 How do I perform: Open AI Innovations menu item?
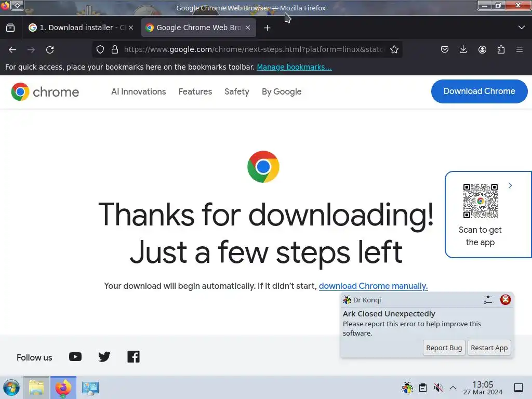click(138, 92)
